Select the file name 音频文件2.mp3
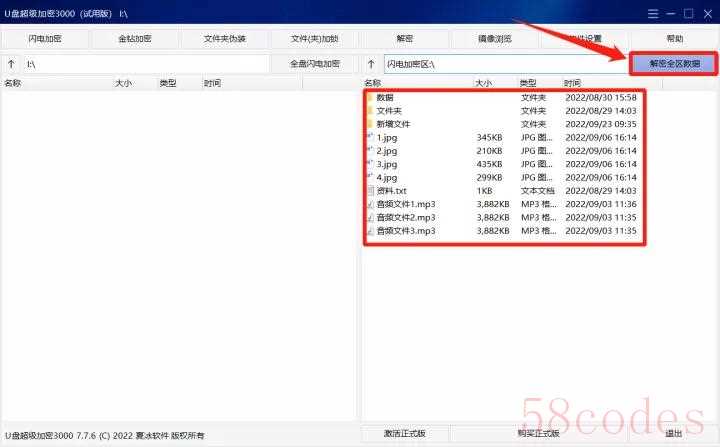 coord(406,217)
